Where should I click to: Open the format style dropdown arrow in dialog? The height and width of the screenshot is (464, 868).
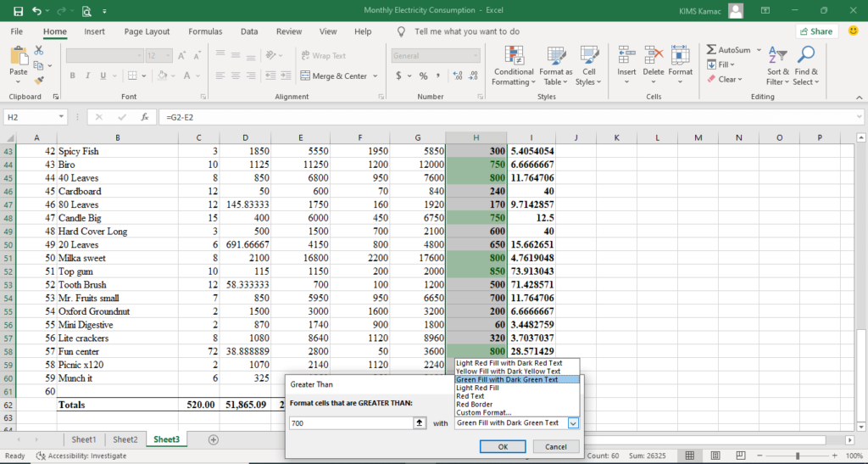click(573, 423)
